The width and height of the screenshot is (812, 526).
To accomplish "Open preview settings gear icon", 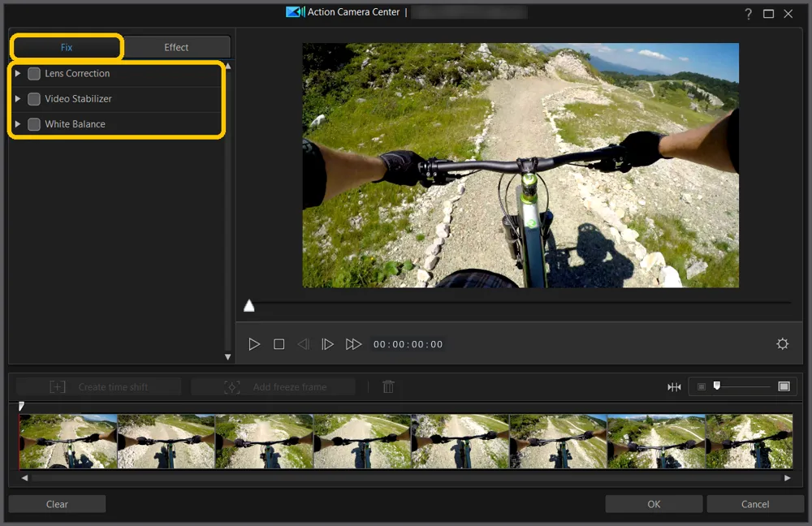I will [783, 343].
